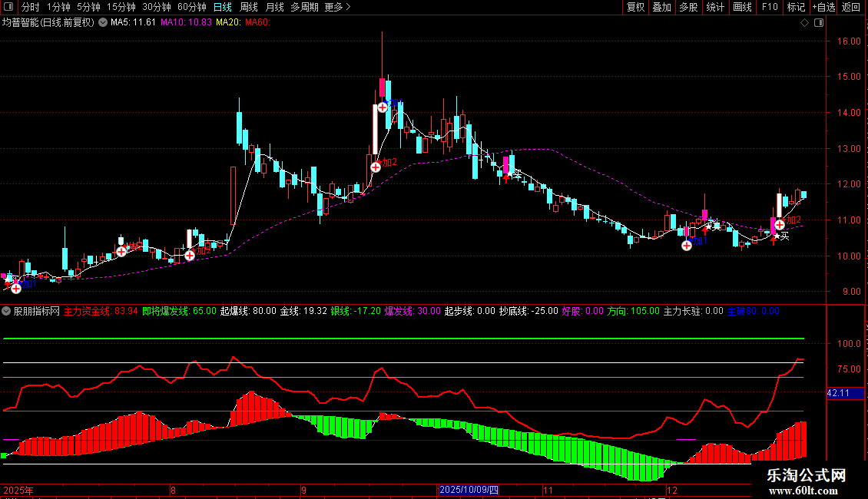Select the 60分钟 period tab
Image resolution: width=868 pixels, height=499 pixels.
tap(191, 7)
